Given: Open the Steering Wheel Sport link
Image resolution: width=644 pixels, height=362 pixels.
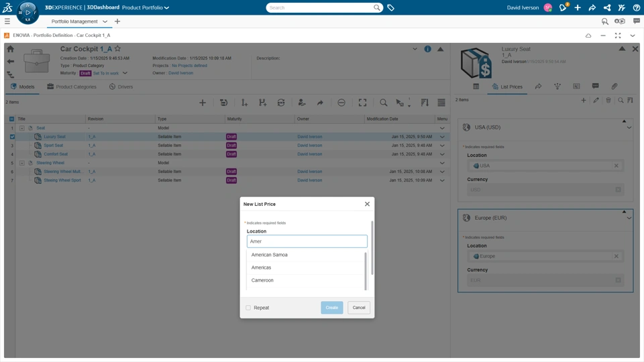Looking at the screenshot, I should [x=62, y=180].
